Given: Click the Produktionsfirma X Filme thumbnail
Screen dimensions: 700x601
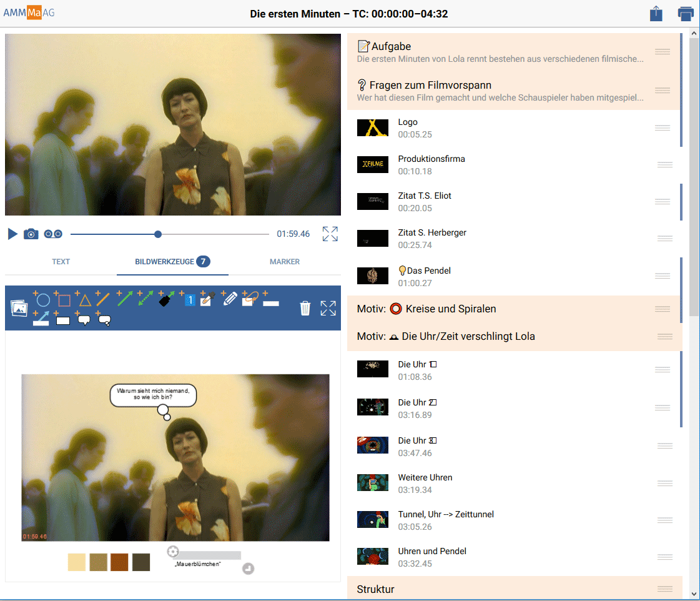Looking at the screenshot, I should click(x=373, y=164).
